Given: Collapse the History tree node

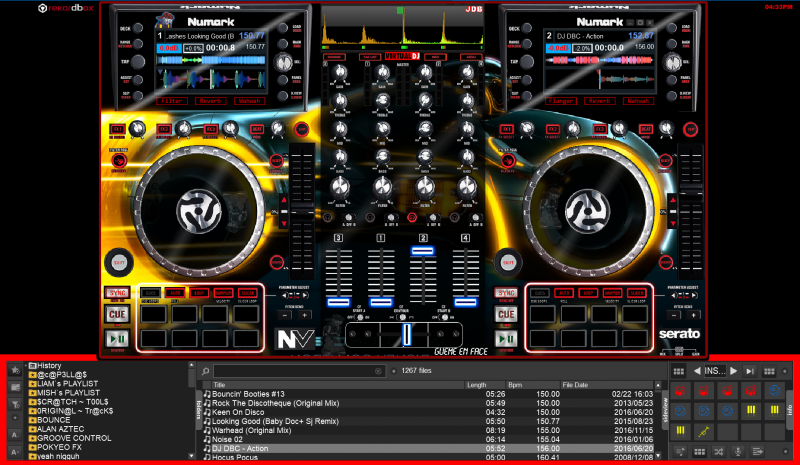Looking at the screenshot, I should [x=26, y=365].
